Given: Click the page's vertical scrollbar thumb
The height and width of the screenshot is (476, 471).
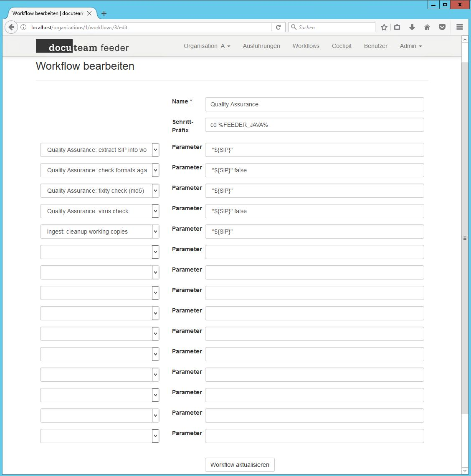Looking at the screenshot, I should click(465, 238).
